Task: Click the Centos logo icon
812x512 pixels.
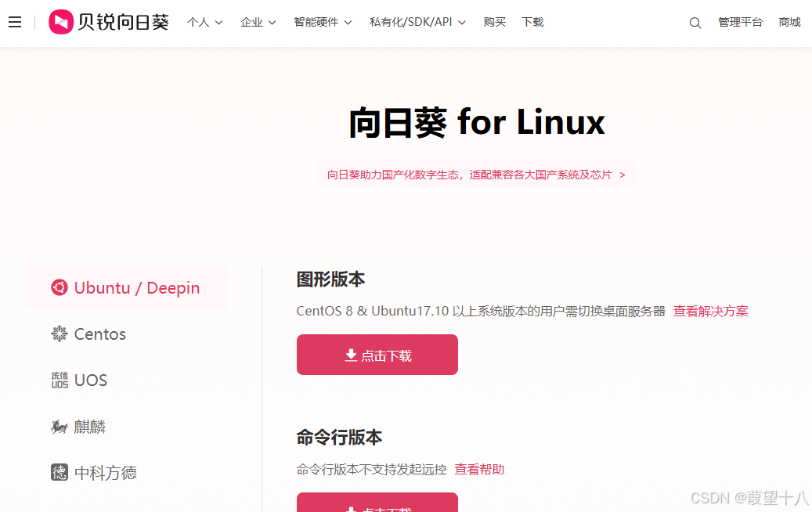Action: 59,334
